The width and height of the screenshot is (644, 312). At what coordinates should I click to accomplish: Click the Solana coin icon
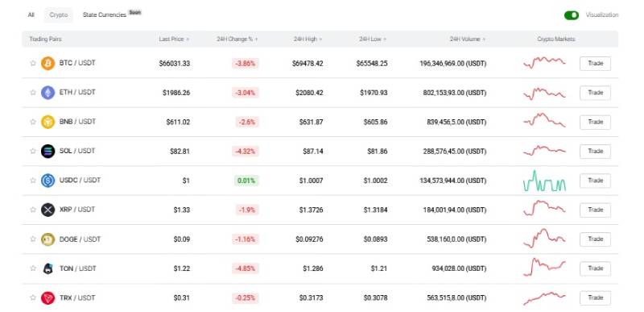pos(47,151)
